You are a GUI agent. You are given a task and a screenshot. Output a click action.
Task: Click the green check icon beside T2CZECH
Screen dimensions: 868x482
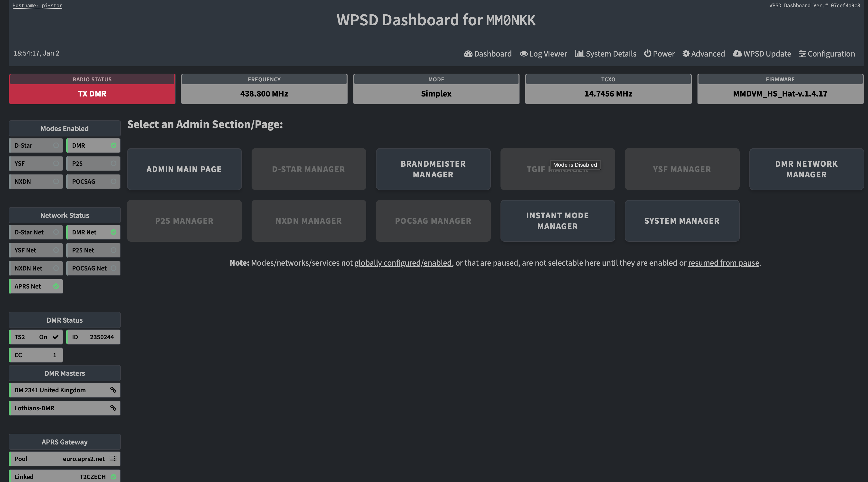(113, 477)
